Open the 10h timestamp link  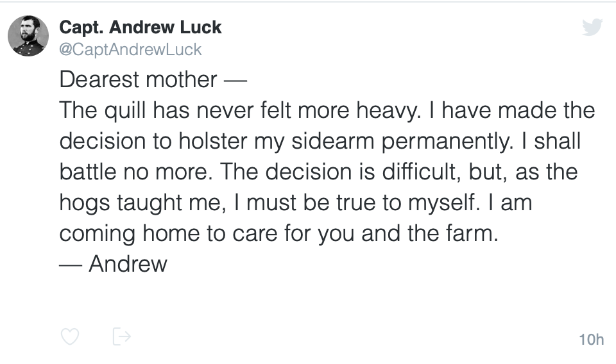[x=591, y=339]
